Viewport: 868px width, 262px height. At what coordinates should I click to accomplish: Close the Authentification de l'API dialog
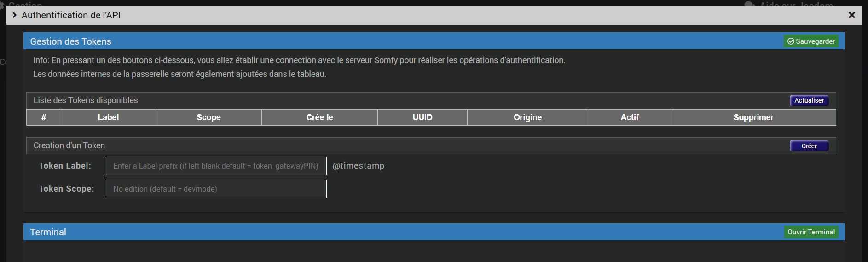coord(851,15)
